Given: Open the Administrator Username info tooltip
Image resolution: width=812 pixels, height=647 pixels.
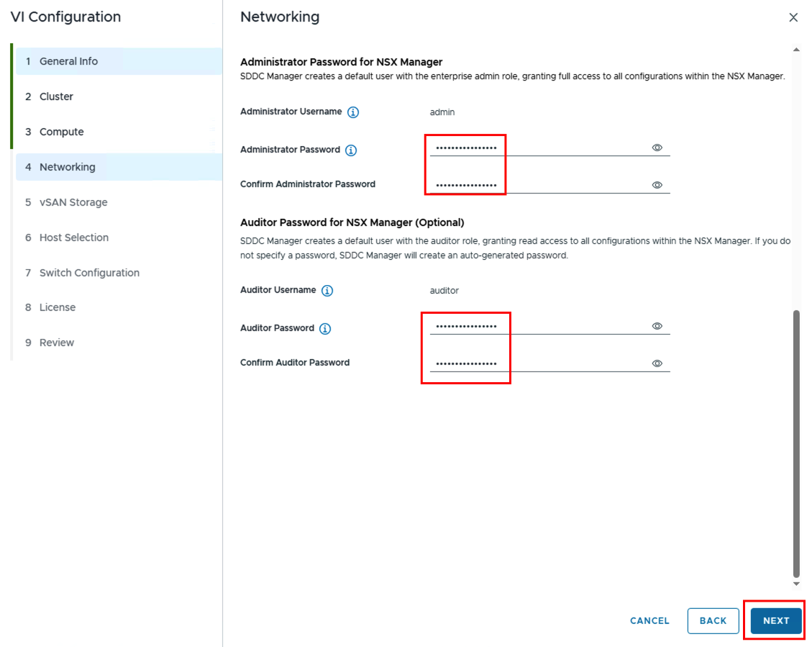Looking at the screenshot, I should (355, 112).
